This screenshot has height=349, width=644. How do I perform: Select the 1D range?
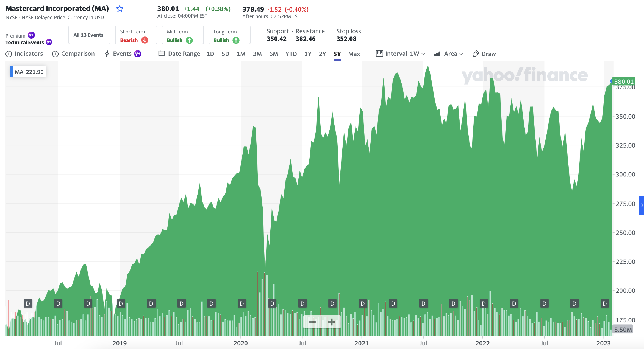pos(210,54)
